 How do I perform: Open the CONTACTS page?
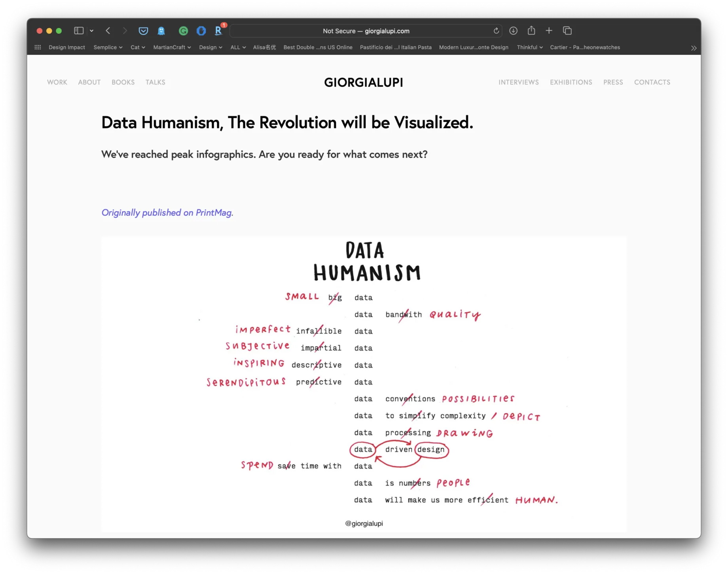click(652, 82)
